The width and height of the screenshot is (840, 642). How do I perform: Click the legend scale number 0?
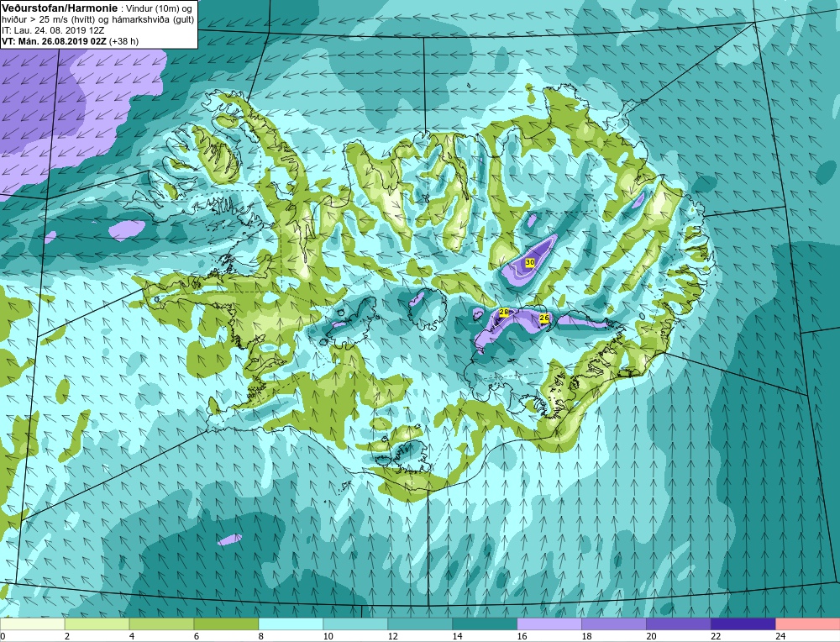click(x=3, y=636)
